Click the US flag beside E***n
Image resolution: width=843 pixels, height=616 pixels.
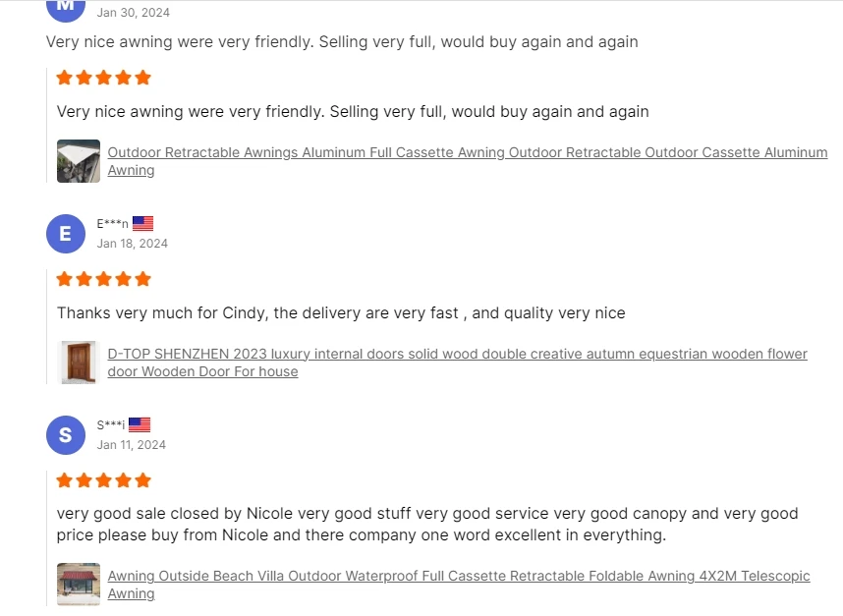[143, 224]
